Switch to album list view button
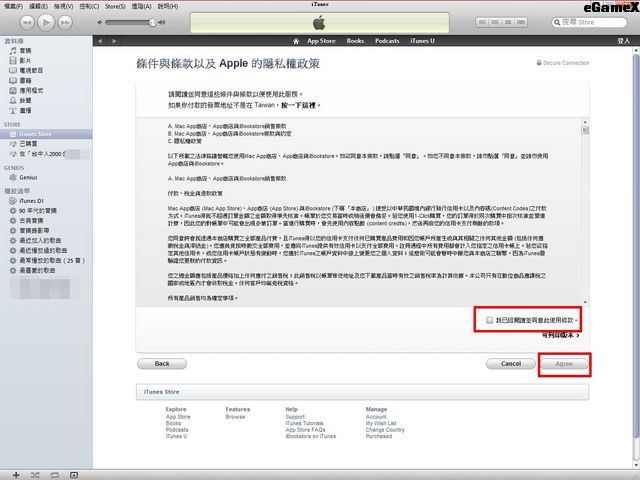 (495, 22)
